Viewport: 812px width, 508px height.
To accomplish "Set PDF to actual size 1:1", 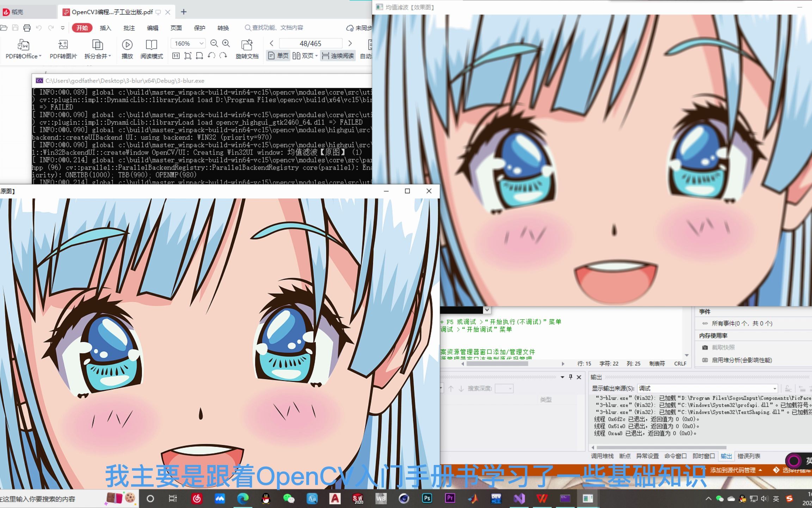I will (x=176, y=56).
